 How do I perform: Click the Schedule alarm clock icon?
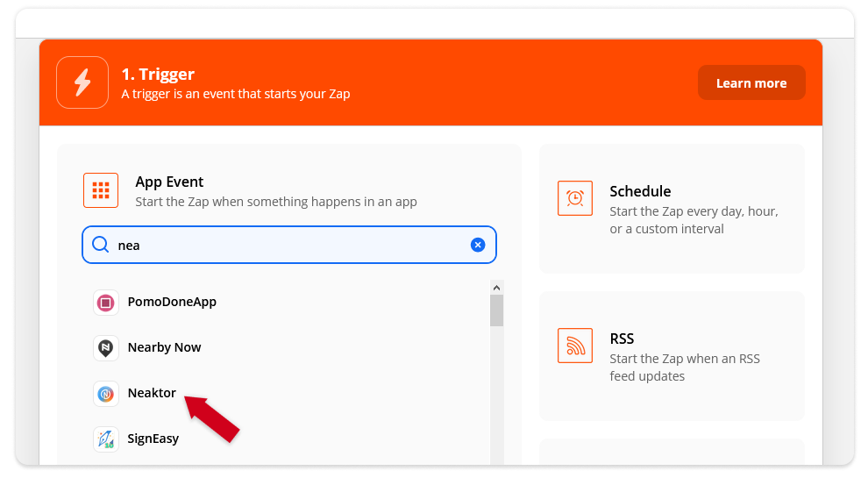(x=574, y=197)
